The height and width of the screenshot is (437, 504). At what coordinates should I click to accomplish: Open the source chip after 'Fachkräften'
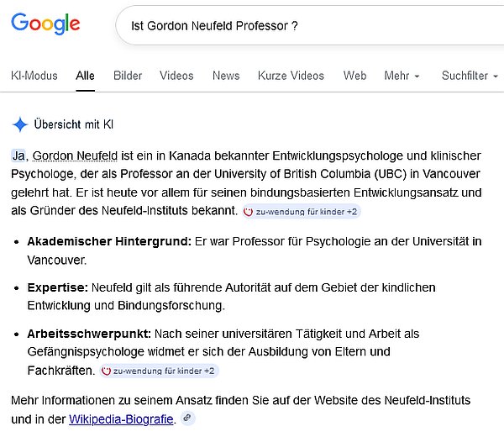[159, 371]
